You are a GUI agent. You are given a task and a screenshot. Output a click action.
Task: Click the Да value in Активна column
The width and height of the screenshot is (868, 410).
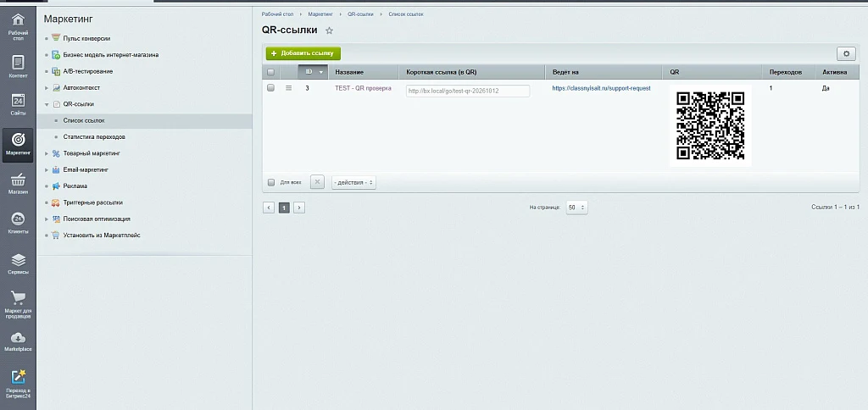(826, 88)
